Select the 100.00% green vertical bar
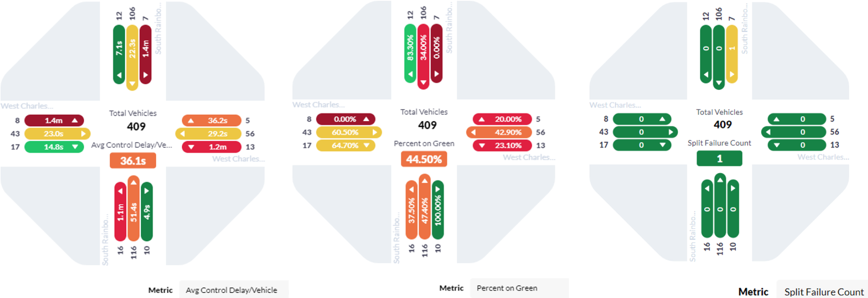 (x=438, y=210)
